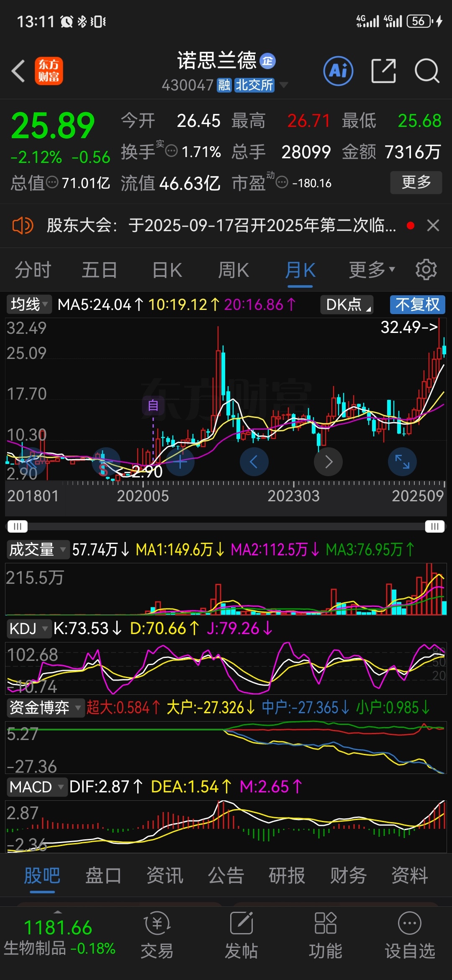
Task: Tap the 发帖 post icon
Action: [x=241, y=936]
